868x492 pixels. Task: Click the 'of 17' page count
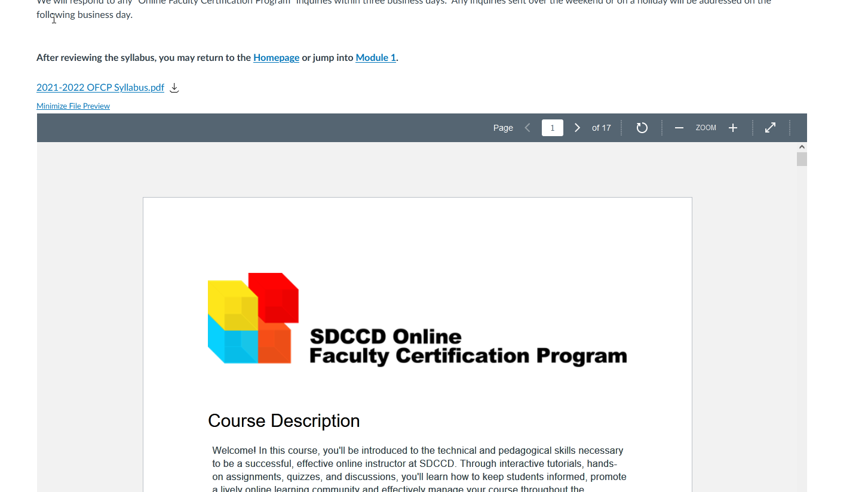[x=601, y=128]
